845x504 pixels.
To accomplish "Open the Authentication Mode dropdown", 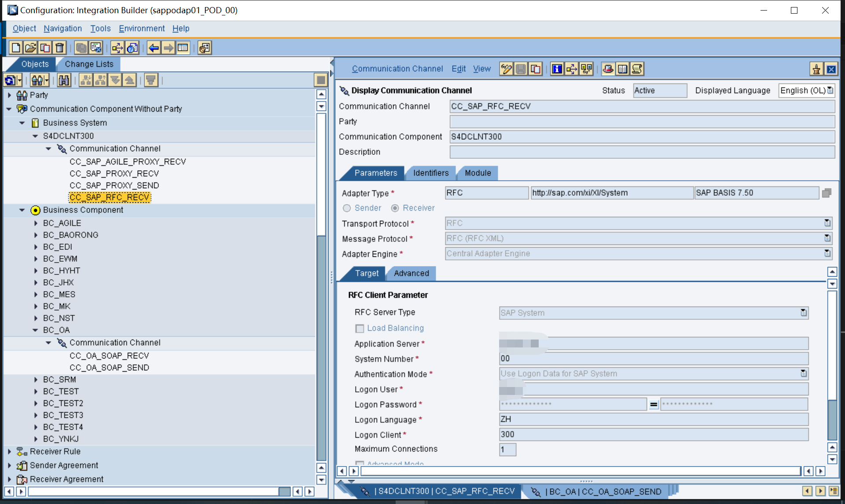I will (804, 373).
